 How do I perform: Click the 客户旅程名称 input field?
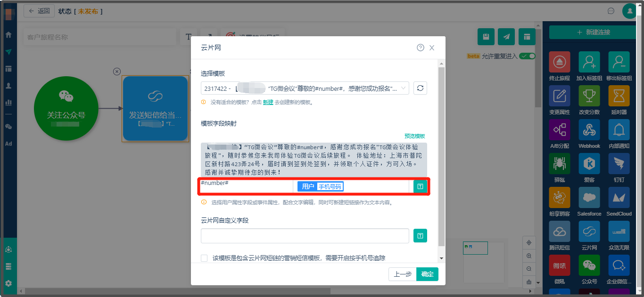click(x=99, y=37)
